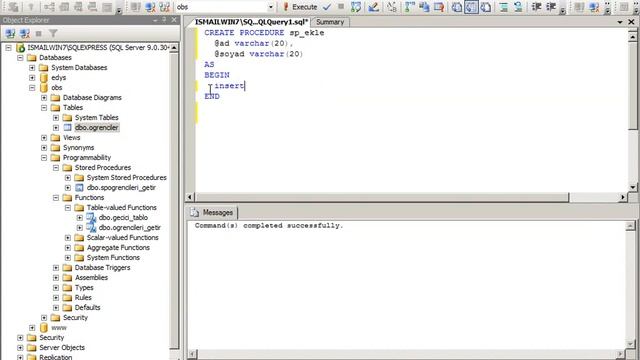Expand dbo.spogrencileri_getir stored procedure node
This screenshot has height=360, width=640.
coord(68,188)
